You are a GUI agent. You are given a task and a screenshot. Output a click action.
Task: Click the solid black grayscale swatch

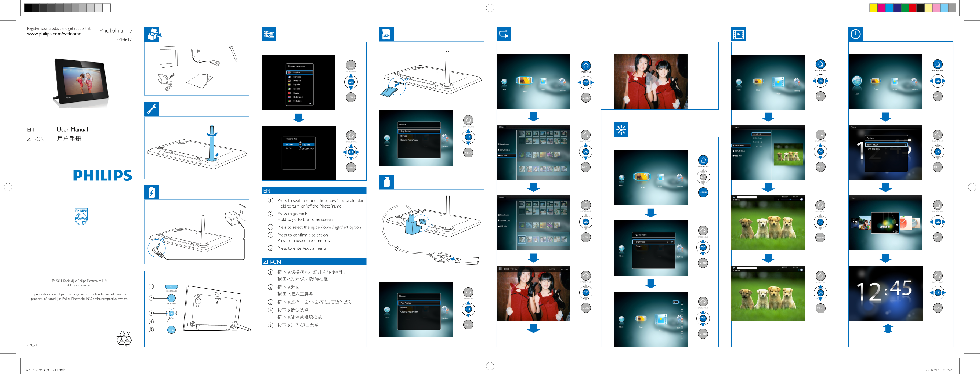pyautogui.click(x=28, y=8)
